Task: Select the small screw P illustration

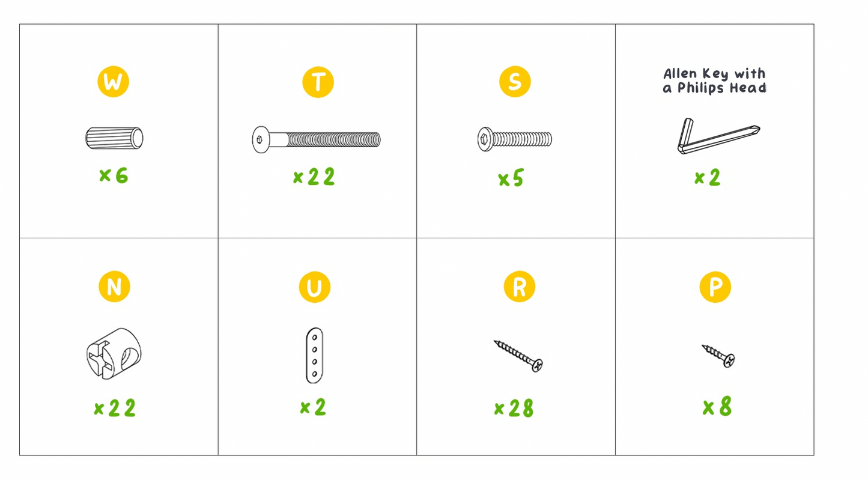Action: point(718,356)
